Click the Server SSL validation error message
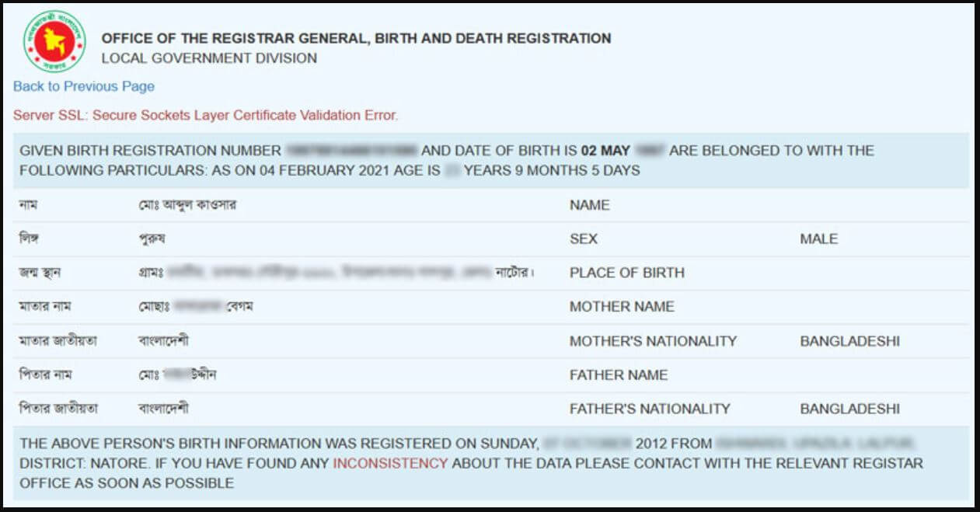Image resolution: width=980 pixels, height=512 pixels. pos(205,115)
